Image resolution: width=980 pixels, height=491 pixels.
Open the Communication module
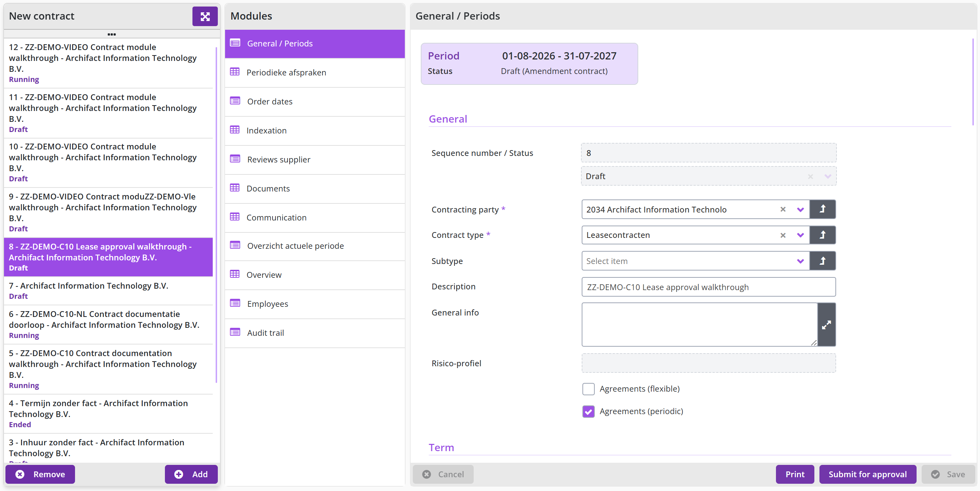point(315,217)
